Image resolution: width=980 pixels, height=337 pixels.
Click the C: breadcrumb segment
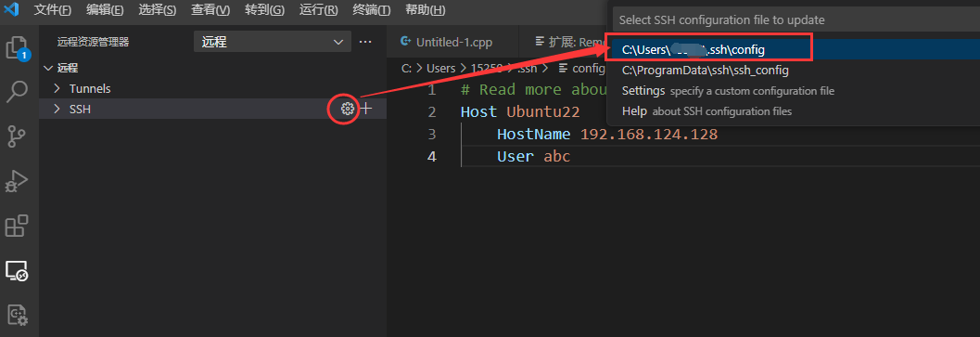406,69
